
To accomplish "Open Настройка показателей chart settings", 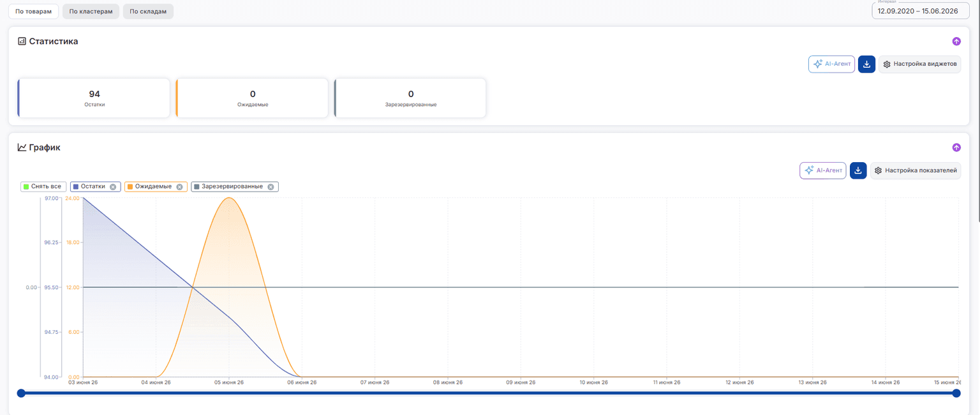I will pos(915,170).
